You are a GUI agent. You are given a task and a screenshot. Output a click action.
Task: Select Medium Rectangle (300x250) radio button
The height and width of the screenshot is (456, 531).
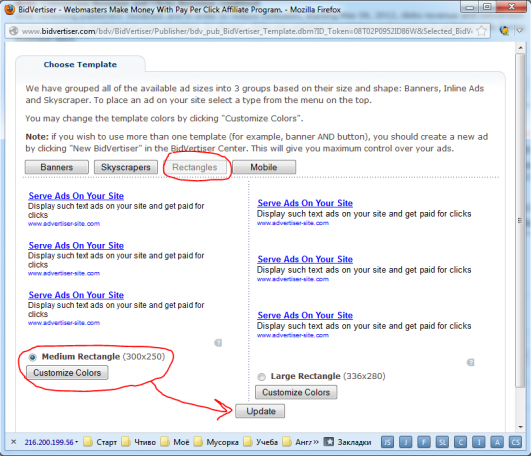(x=33, y=357)
